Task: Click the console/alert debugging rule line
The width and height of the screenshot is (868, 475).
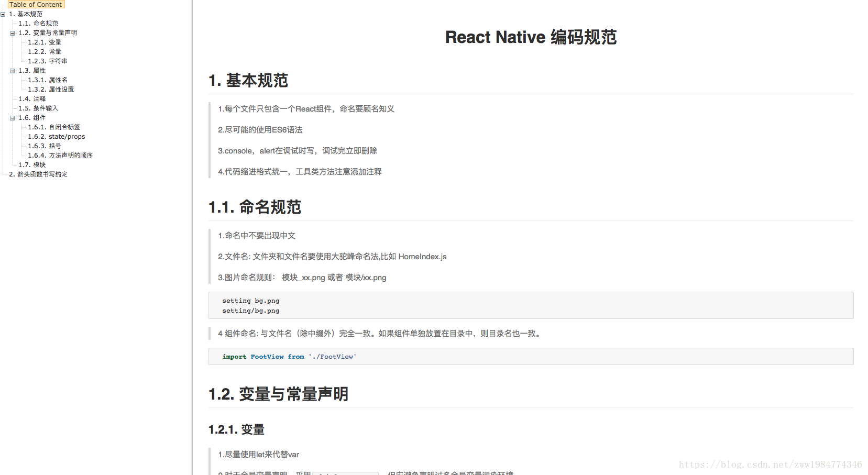Action: click(x=298, y=151)
